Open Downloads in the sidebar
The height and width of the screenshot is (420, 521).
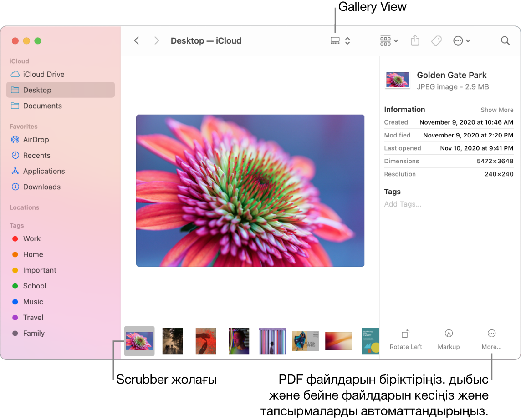coord(61,187)
